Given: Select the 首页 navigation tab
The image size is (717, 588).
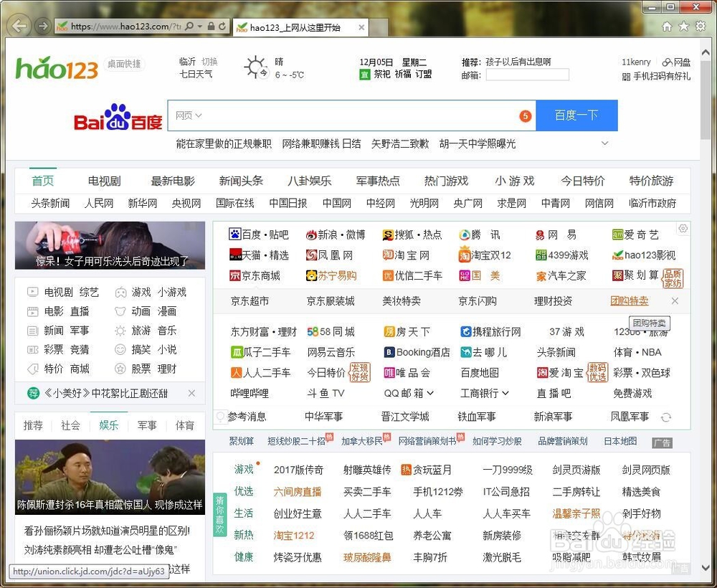Looking at the screenshot, I should pos(43,181).
